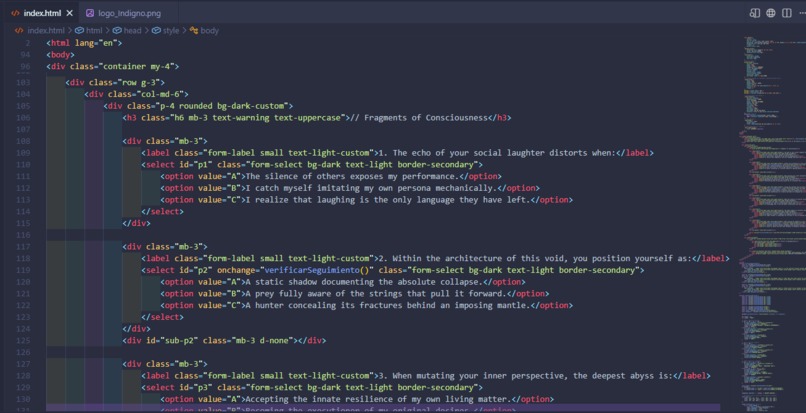
Task: Click the closing </div> tag on line 115
Action: 136,223
